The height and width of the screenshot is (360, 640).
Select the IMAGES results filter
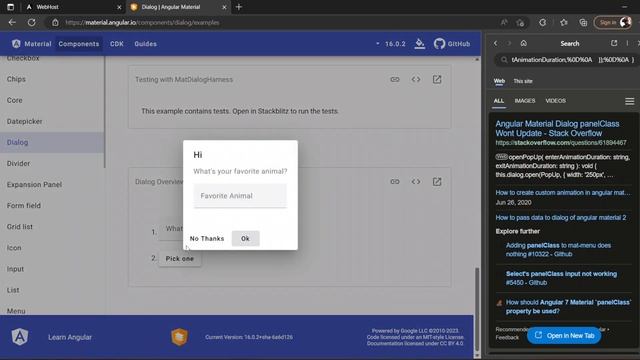click(524, 101)
